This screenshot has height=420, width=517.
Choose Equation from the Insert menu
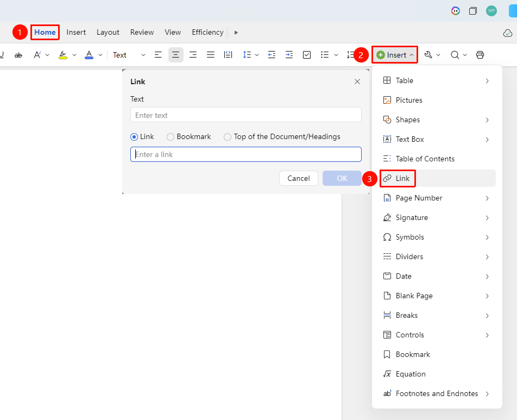pyautogui.click(x=437, y=374)
